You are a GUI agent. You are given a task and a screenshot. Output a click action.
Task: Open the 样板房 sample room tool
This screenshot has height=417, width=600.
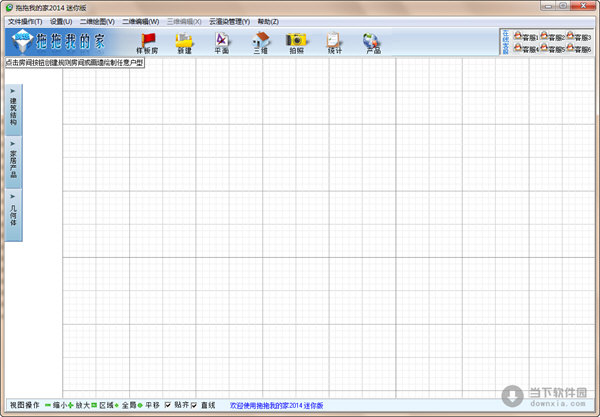pos(147,43)
